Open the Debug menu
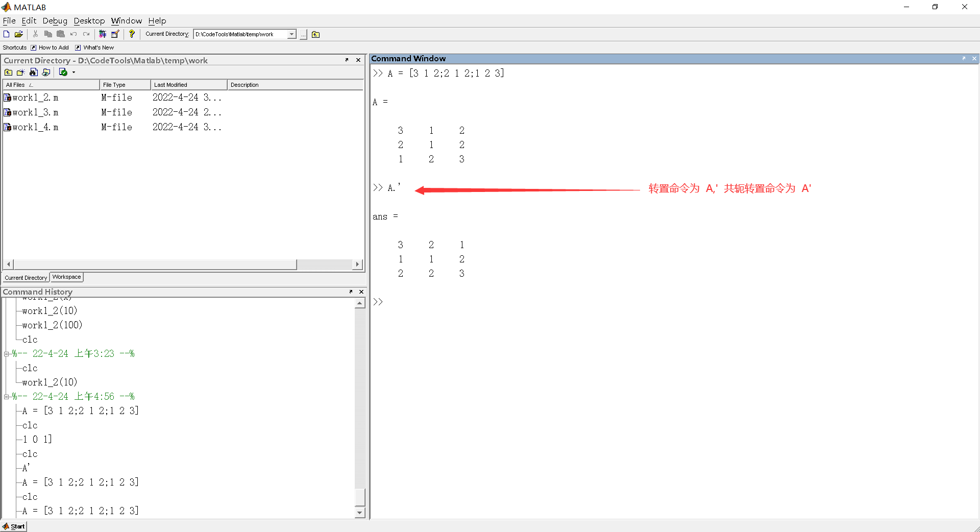The width and height of the screenshot is (980, 532). coord(55,21)
